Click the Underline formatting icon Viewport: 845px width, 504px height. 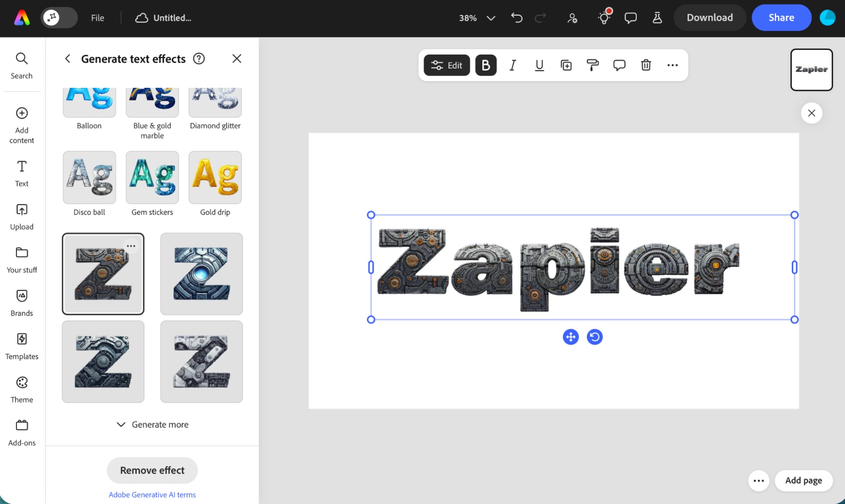click(x=539, y=65)
